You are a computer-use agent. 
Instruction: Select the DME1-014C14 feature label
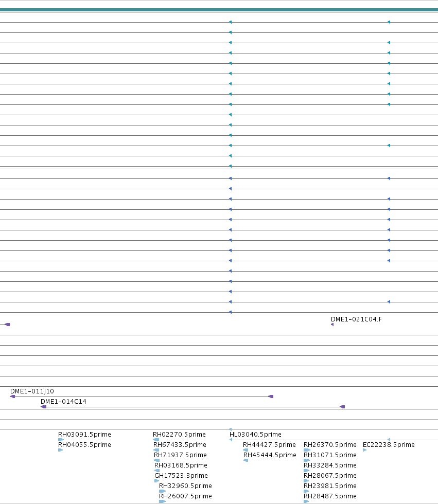point(63,402)
